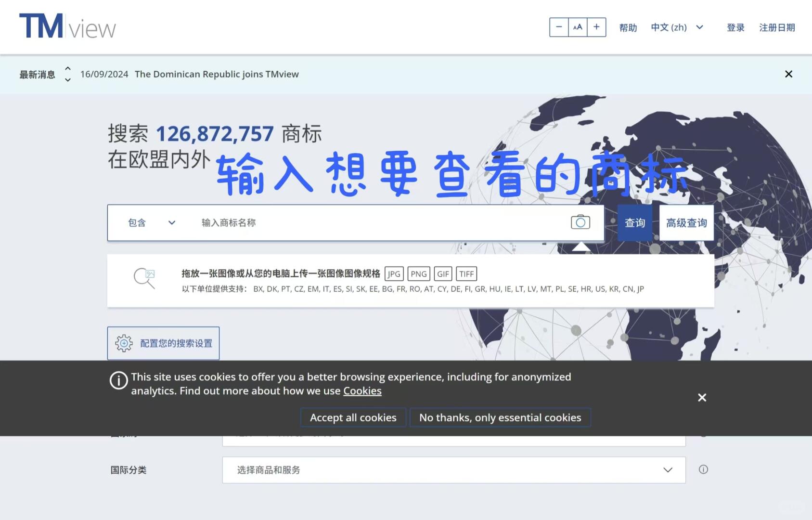Show previous news with up arrow
This screenshot has height=520, width=812.
68,68
